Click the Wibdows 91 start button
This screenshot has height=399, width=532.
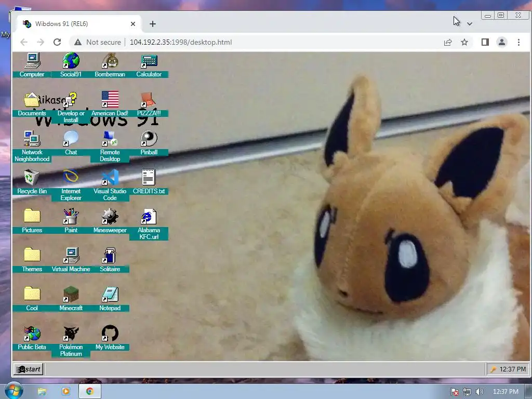(x=29, y=369)
